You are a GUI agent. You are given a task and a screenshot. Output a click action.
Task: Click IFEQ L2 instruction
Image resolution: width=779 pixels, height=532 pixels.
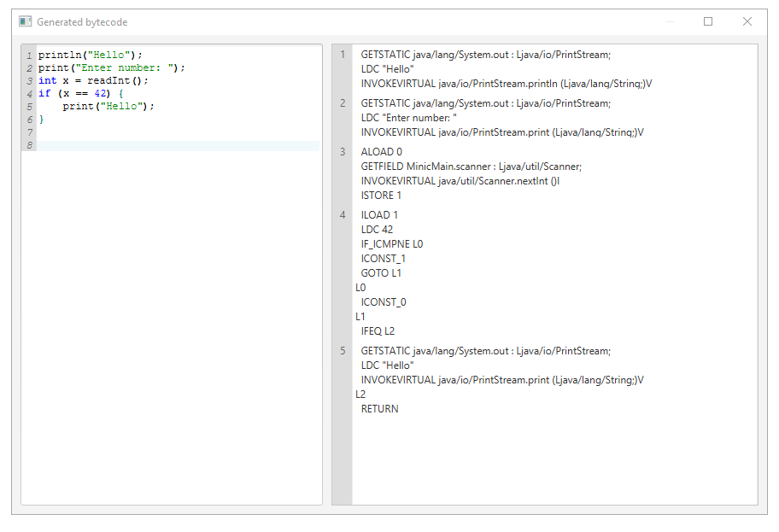click(378, 331)
